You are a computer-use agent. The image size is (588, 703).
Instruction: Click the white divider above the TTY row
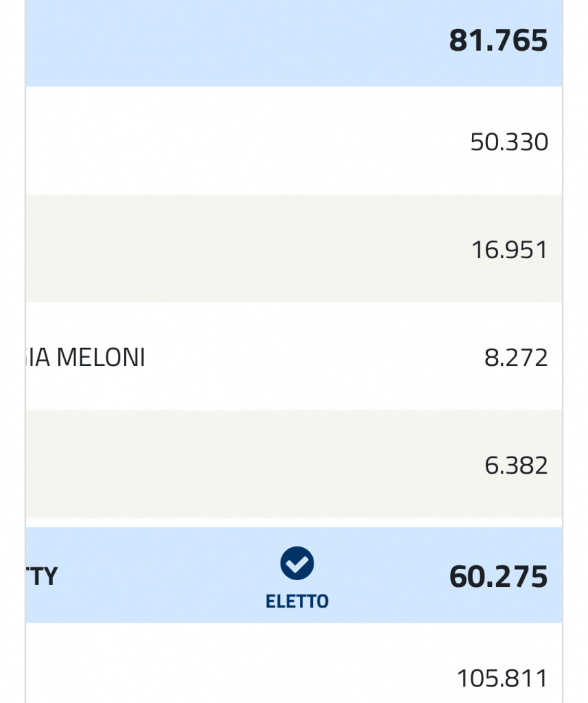[294, 522]
